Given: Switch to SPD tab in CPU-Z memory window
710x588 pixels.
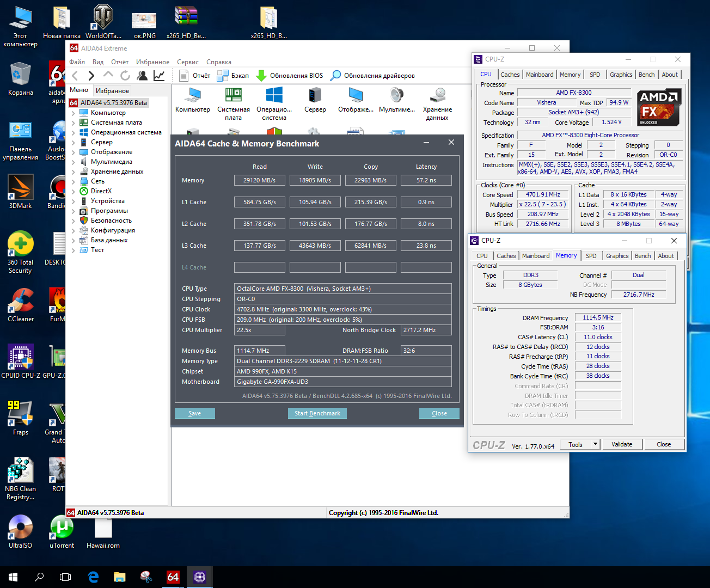Looking at the screenshot, I should [x=591, y=256].
